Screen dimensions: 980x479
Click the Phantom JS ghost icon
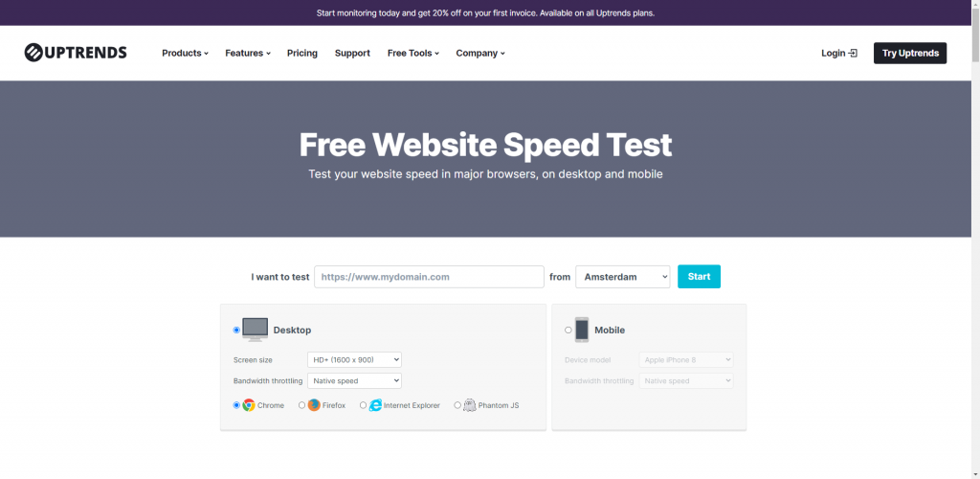(469, 405)
